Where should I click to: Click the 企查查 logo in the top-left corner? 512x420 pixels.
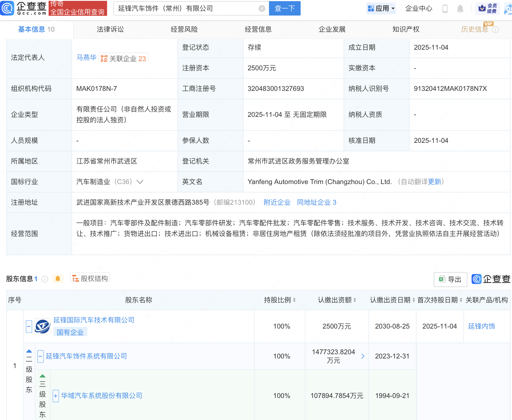point(24,8)
